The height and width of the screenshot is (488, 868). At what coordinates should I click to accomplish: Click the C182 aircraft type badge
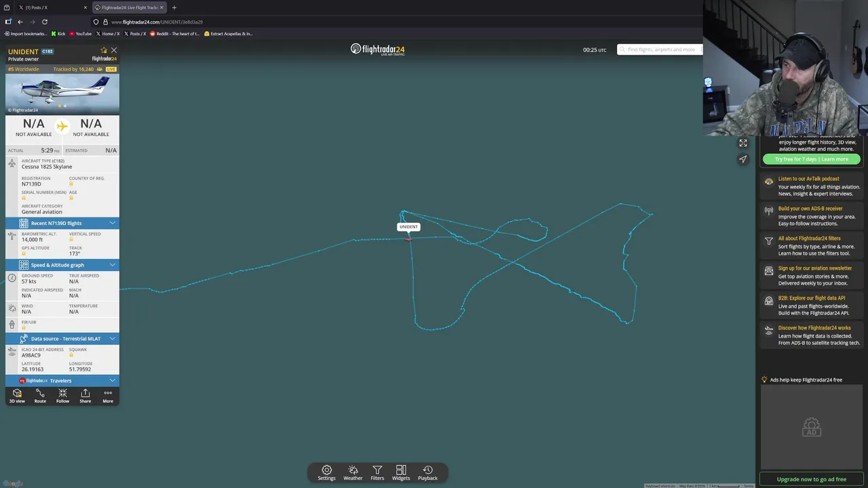click(x=47, y=52)
